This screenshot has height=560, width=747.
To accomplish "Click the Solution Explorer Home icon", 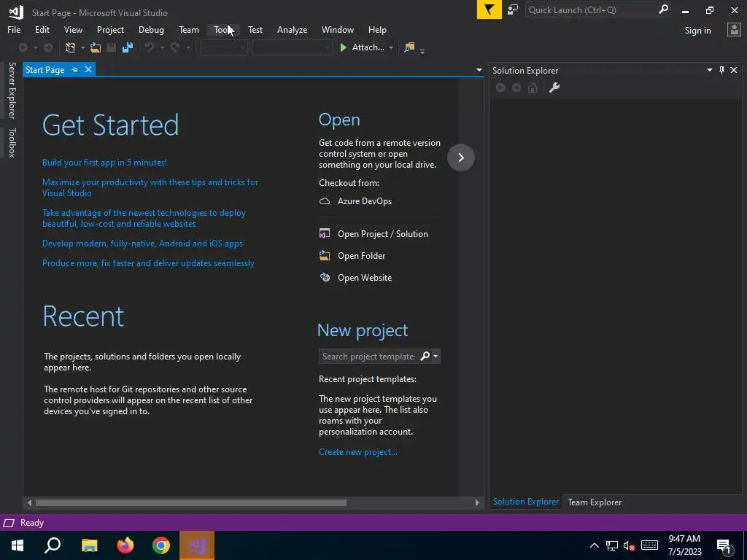I will tap(533, 87).
